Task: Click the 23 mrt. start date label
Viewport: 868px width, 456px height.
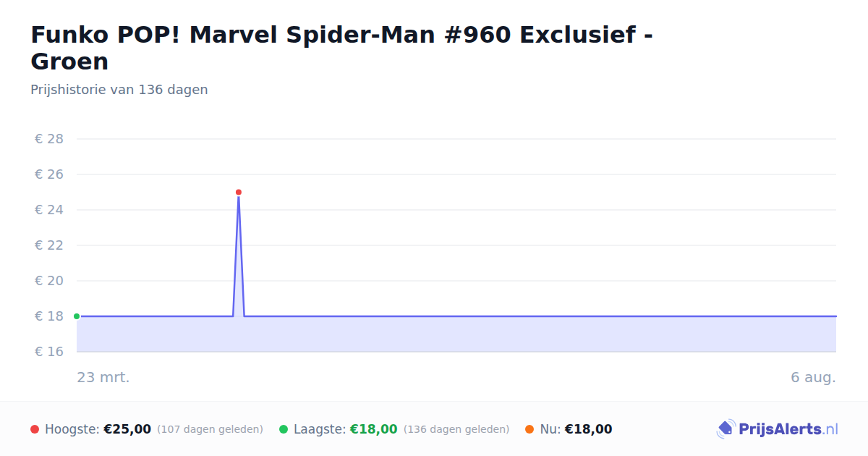Action: (x=103, y=378)
